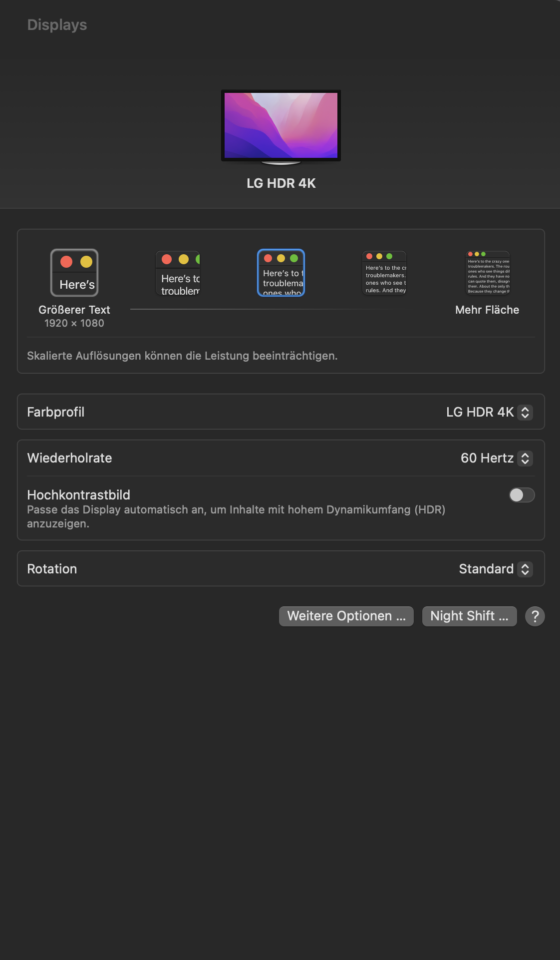Image resolution: width=560 pixels, height=960 pixels.
Task: Select the 'Größerer Text' resolution thumbnail
Action: [74, 273]
